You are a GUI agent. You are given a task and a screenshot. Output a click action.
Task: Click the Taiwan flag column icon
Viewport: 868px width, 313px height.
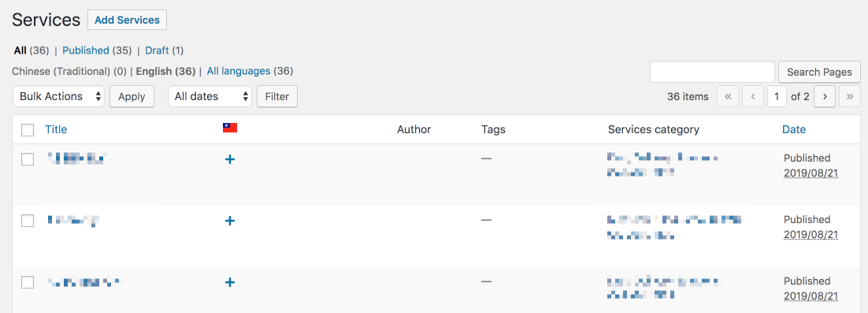tap(230, 128)
